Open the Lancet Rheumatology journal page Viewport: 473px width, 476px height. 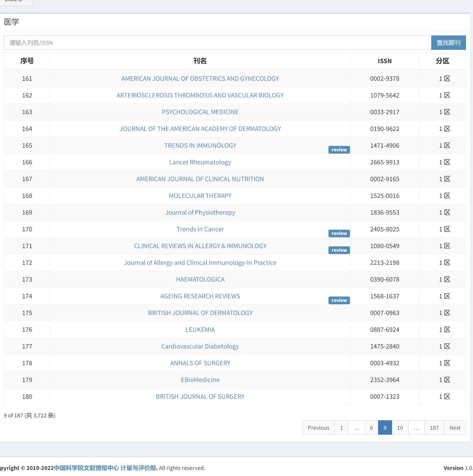(x=200, y=162)
